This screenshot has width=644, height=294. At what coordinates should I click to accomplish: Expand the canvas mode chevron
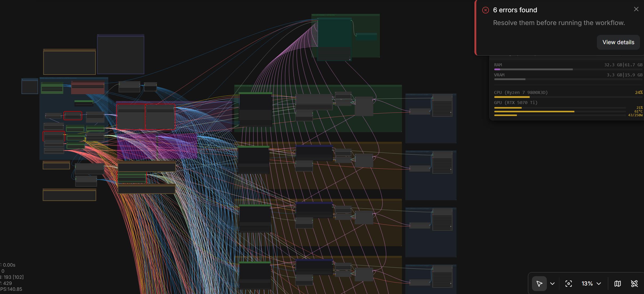(552, 284)
